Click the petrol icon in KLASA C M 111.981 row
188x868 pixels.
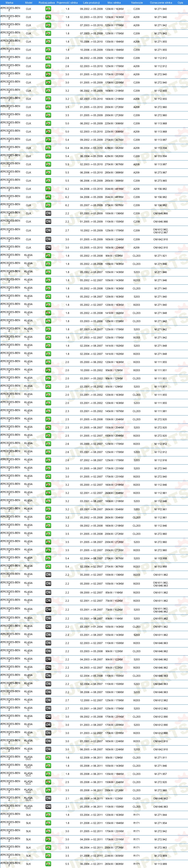coord(48,411)
